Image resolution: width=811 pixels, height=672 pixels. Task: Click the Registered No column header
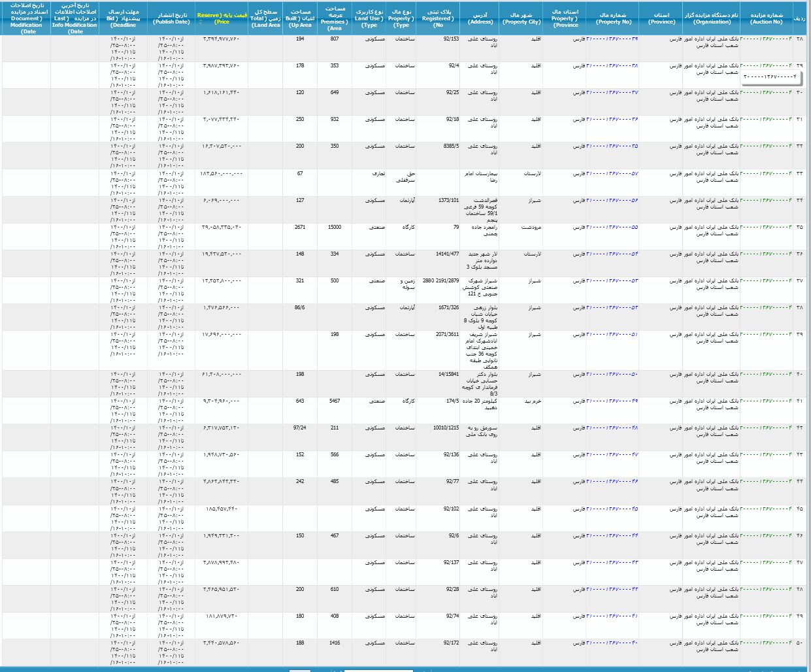pyautogui.click(x=437, y=18)
